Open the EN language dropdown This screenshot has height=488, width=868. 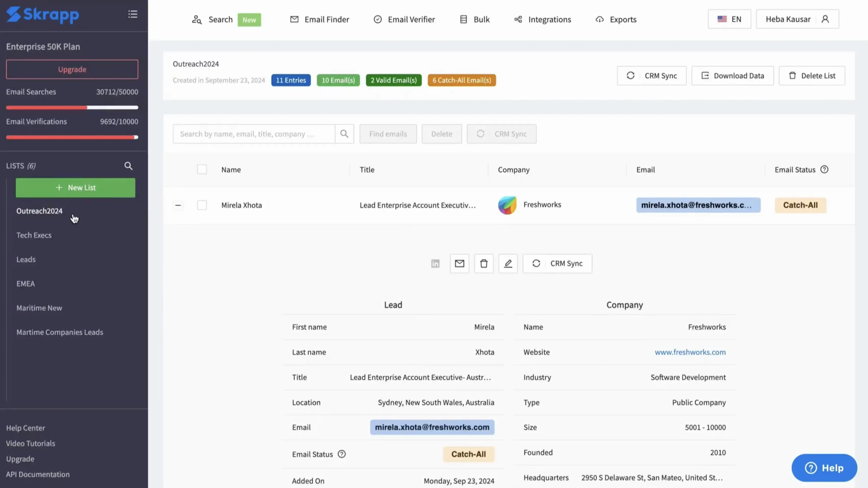(730, 19)
